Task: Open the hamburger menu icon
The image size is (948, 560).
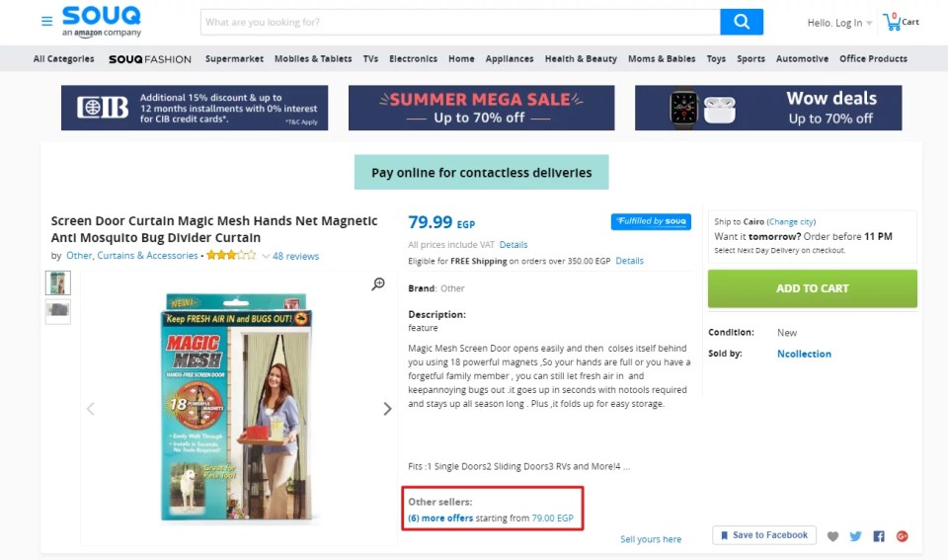Action: coord(46,21)
